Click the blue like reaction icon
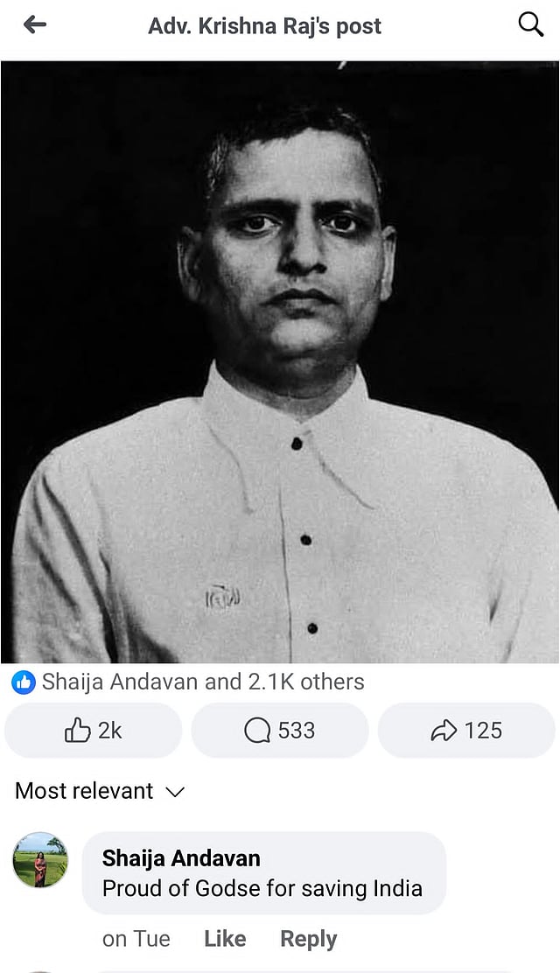Screen dimensions: 560x973 (24, 682)
